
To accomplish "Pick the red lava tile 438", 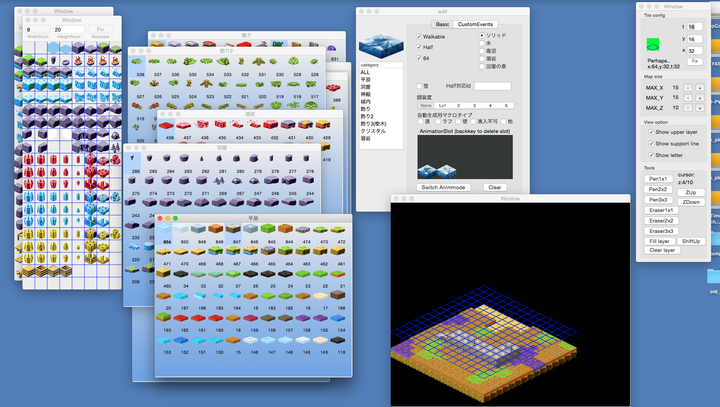I will coord(166,125).
